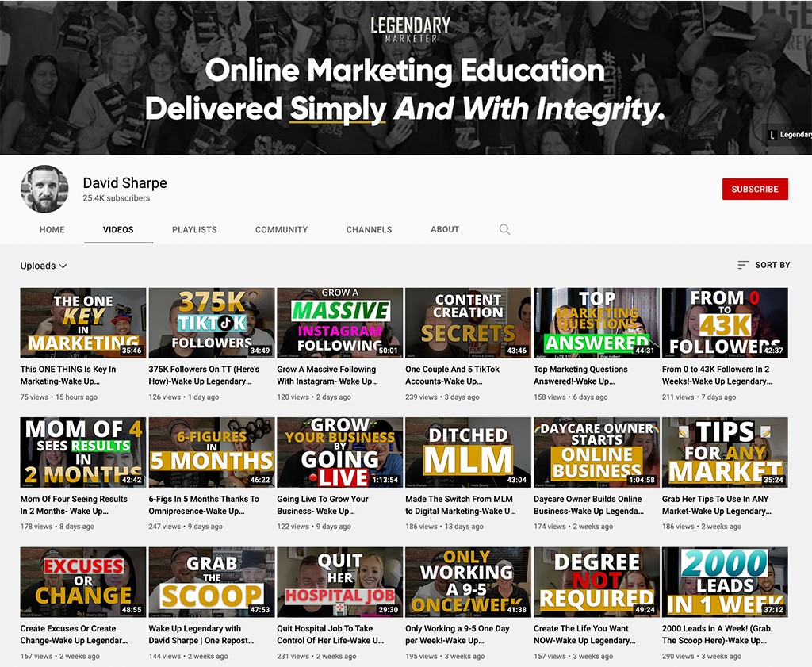Click title '375K Followers On TT (Here's How)'
The width and height of the screenshot is (812, 667).
tap(204, 375)
